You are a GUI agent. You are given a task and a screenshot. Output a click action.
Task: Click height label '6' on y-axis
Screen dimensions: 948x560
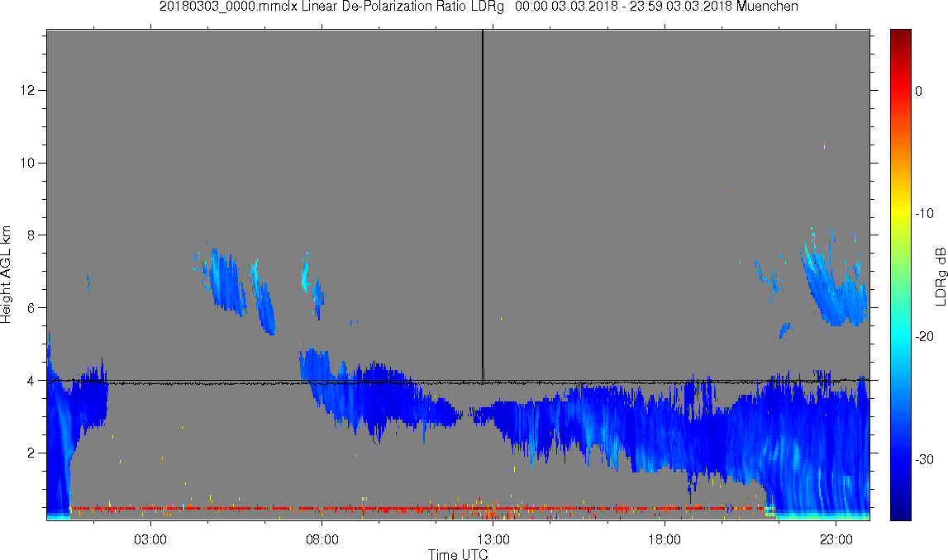31,308
